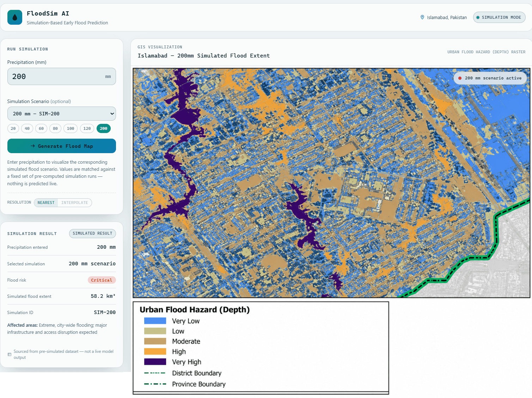Click the Very High purple legend swatch

(x=155, y=362)
